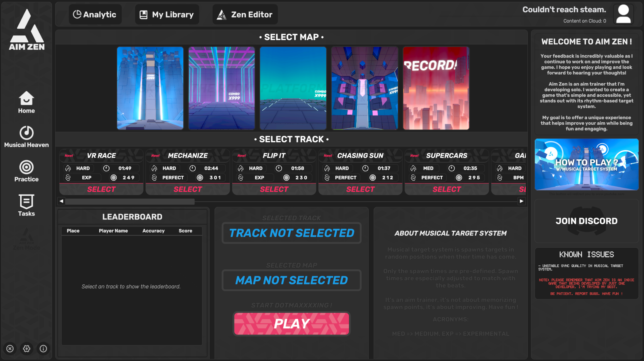Click the exit X icon in sidebar
This screenshot has height=361, width=644.
click(x=10, y=348)
